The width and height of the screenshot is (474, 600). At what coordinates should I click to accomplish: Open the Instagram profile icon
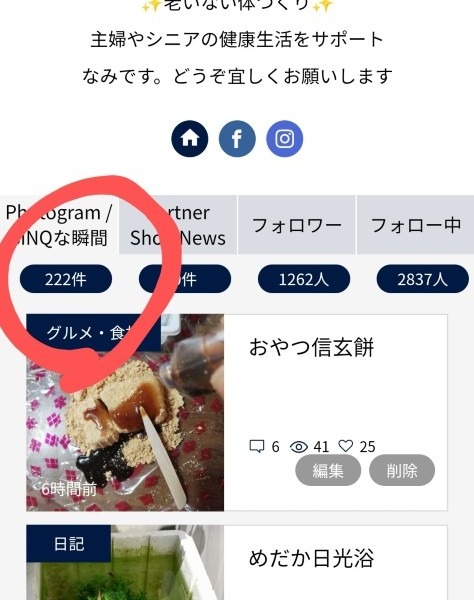(x=285, y=139)
